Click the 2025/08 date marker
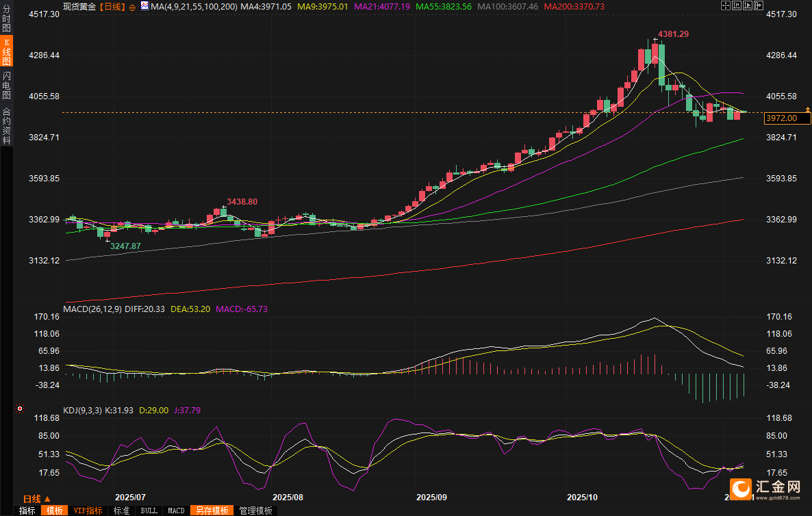Image resolution: width=812 pixels, height=516 pixels. point(288,498)
